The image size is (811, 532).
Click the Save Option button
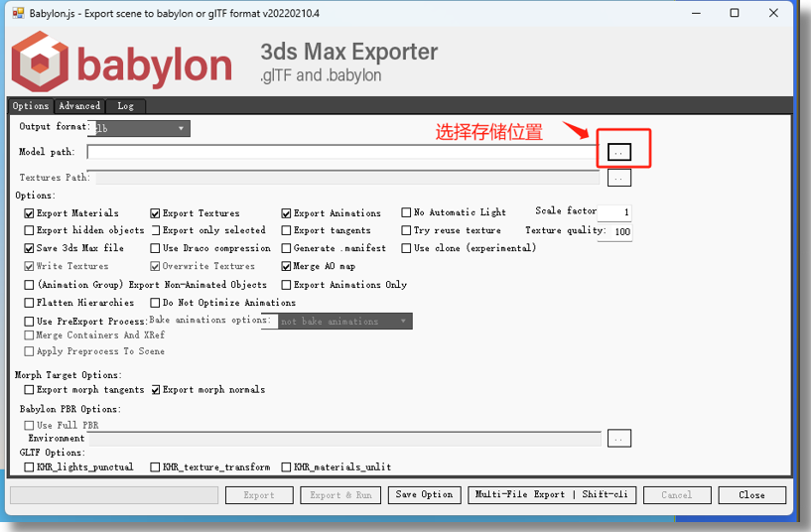424,494
